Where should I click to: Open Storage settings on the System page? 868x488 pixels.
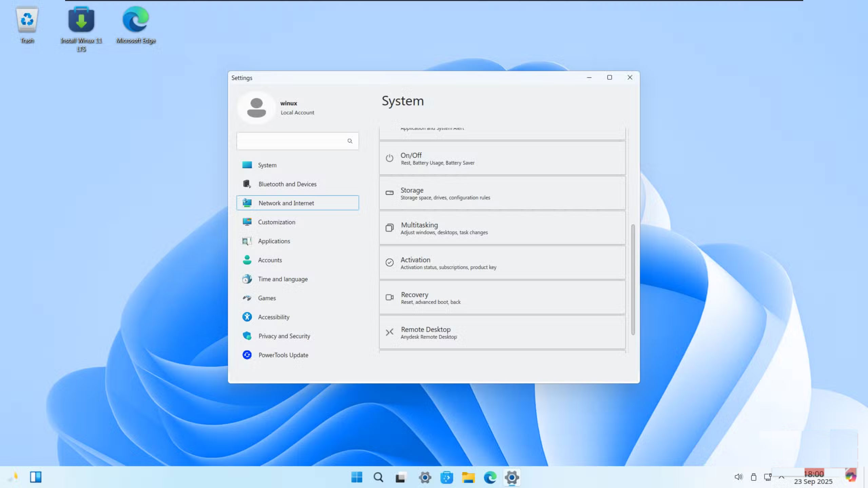(502, 193)
